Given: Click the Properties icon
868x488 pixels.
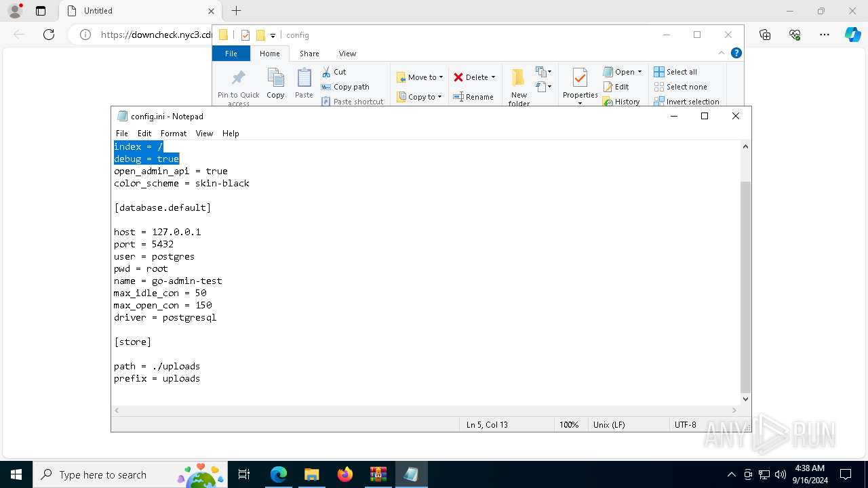Looking at the screenshot, I should 580,78.
